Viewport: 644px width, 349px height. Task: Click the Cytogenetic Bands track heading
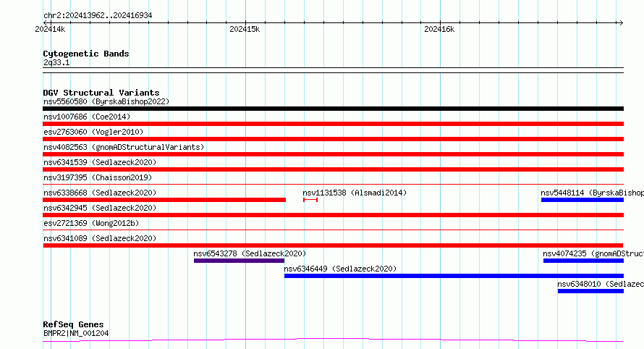(86, 54)
